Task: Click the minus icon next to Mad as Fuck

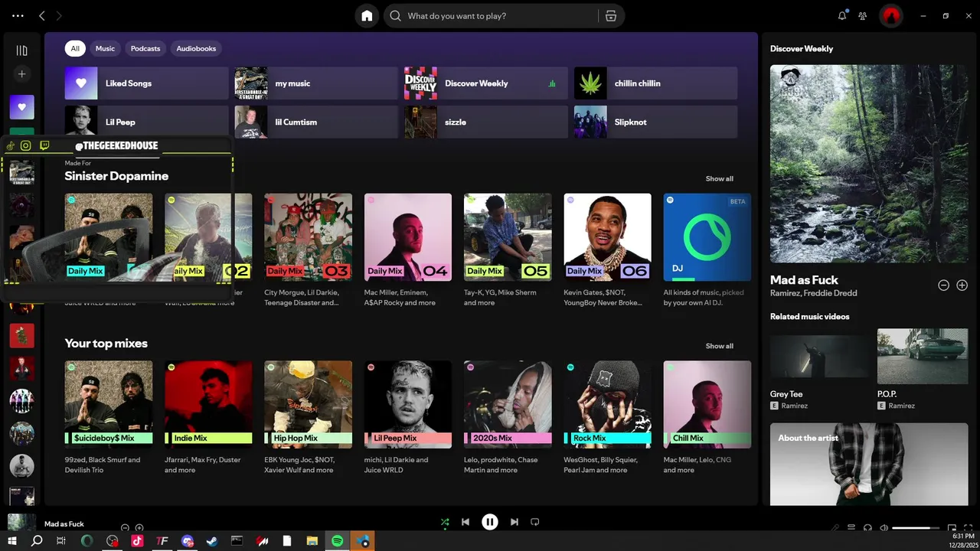Action: pyautogui.click(x=943, y=285)
